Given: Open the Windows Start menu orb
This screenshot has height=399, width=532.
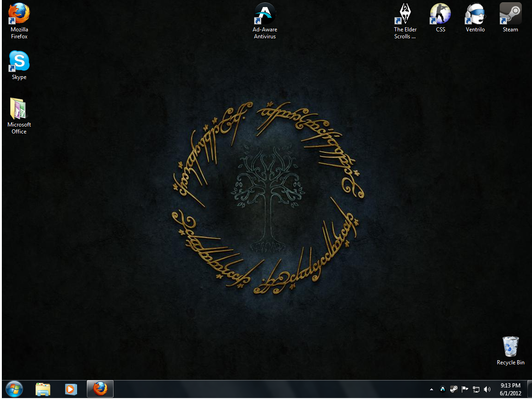Looking at the screenshot, I should (x=14, y=389).
